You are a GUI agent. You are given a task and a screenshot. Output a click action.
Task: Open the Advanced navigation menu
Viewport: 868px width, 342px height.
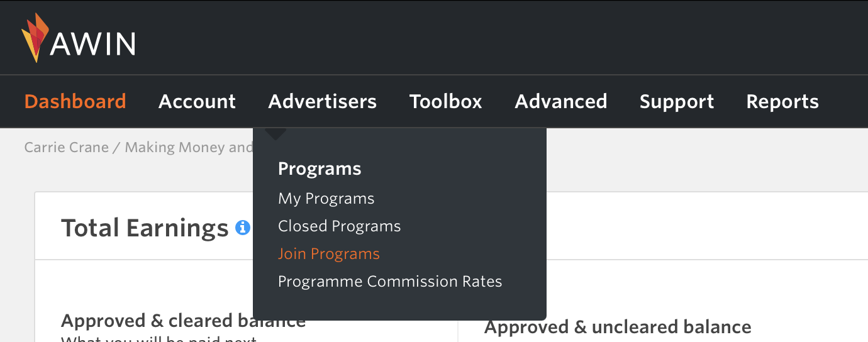(560, 101)
